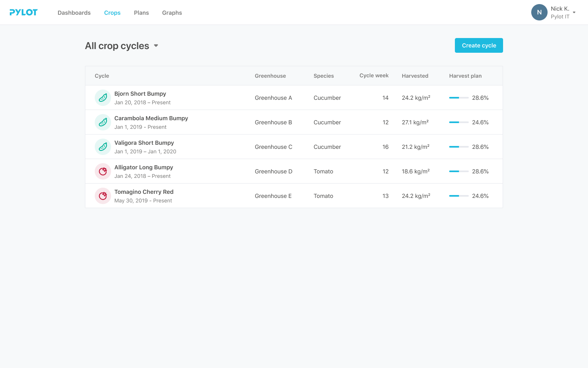Click the Tomagino Cherry Red tomato icon

[103, 196]
